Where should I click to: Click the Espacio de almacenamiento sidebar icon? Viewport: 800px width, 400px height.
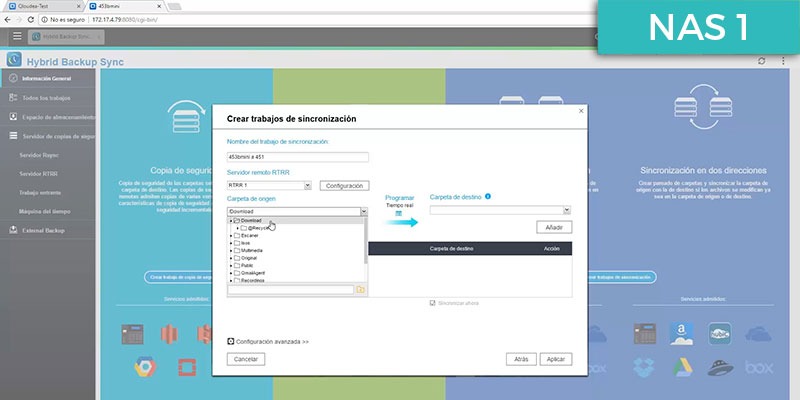pos(13,117)
